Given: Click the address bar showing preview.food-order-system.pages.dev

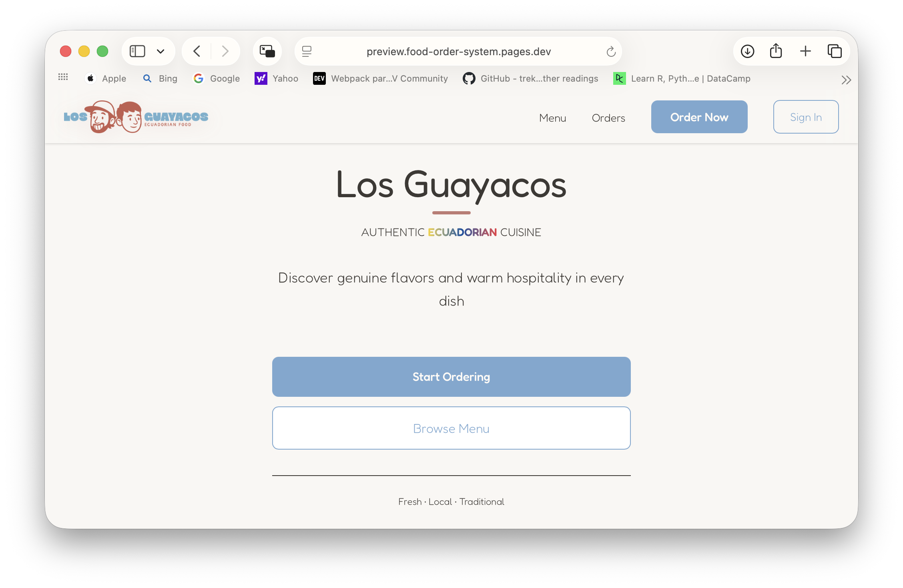Looking at the screenshot, I should point(459,51).
